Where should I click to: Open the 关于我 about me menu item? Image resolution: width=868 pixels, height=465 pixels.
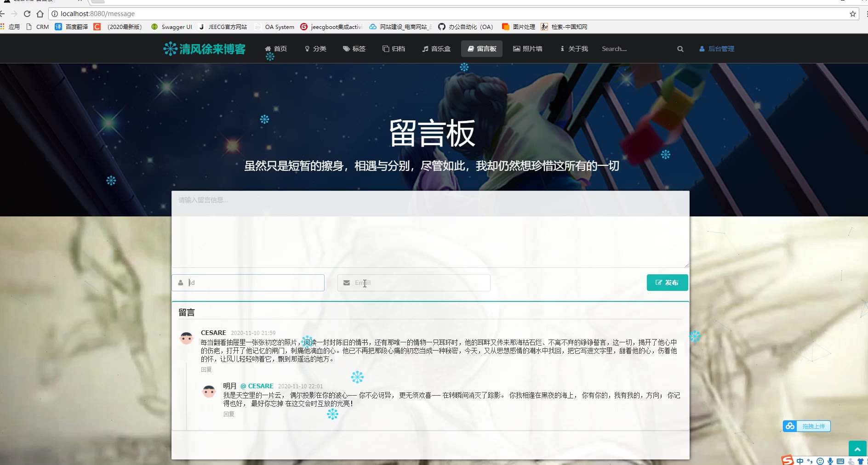tap(574, 49)
